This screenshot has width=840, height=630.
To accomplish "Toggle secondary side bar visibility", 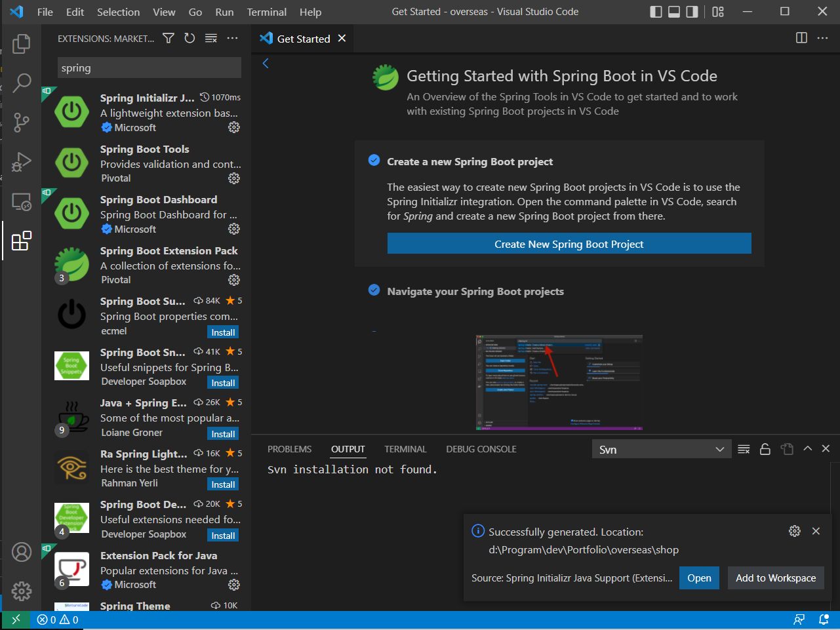I will pos(692,12).
